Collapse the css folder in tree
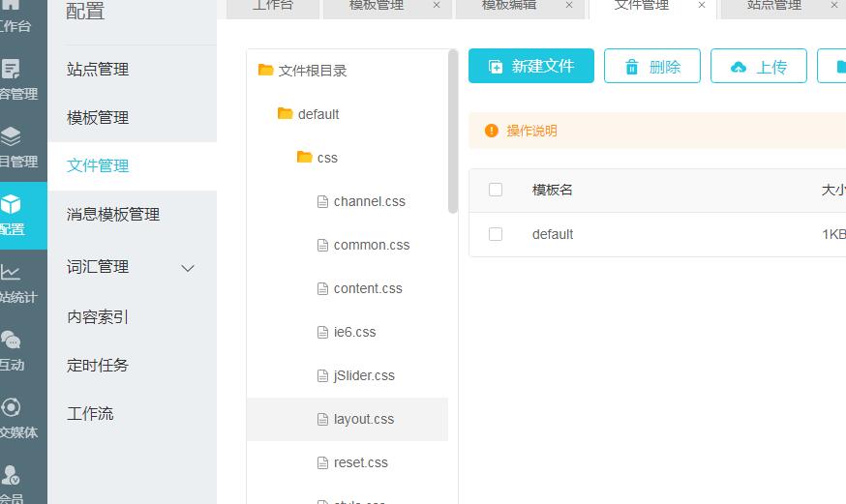The height and width of the screenshot is (504, 846). pos(305,158)
